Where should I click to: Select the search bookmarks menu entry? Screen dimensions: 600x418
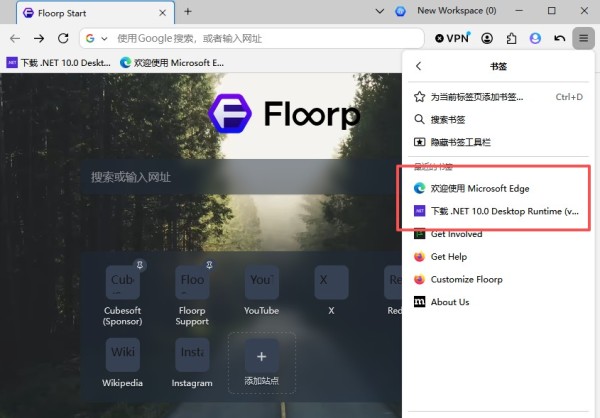[499, 119]
